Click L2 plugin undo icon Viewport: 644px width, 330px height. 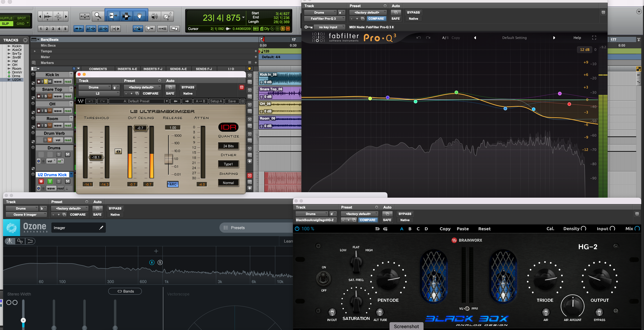click(91, 101)
